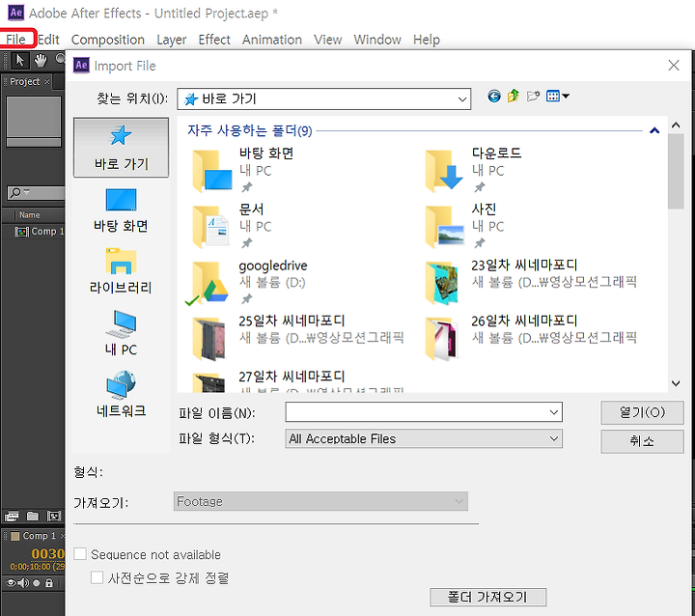Select the 사진 folder
Viewport: 695px width, 616px height.
pyautogui.click(x=464, y=226)
